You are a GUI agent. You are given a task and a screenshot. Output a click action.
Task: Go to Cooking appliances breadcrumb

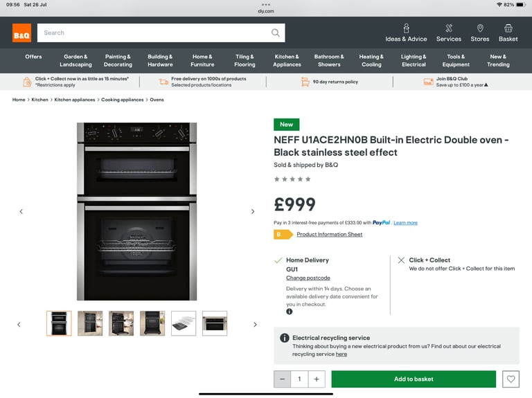point(123,100)
